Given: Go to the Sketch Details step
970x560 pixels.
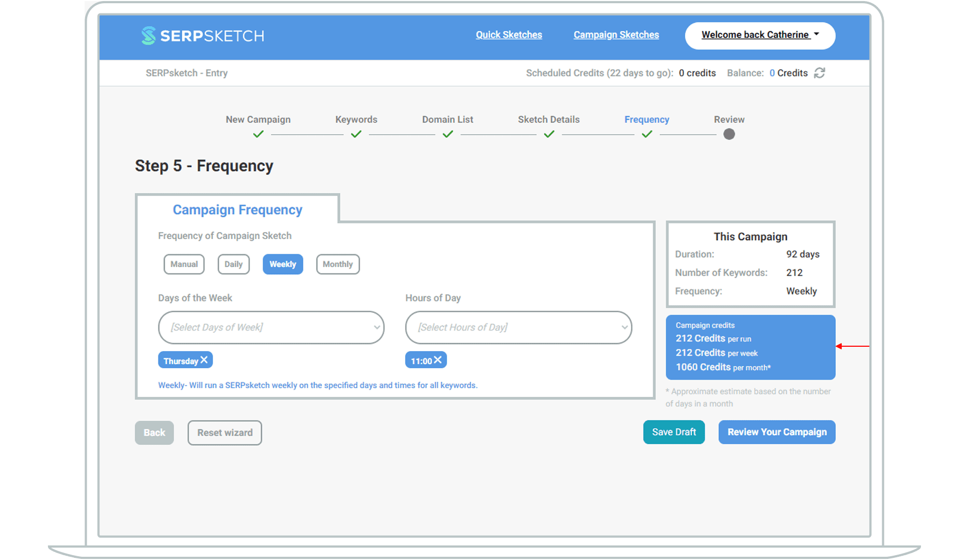Looking at the screenshot, I should click(549, 120).
